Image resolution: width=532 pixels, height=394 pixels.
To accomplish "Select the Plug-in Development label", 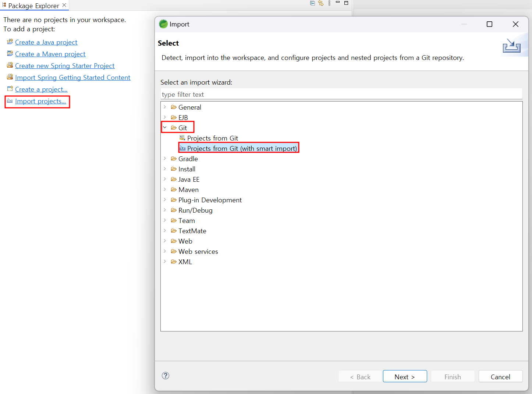I will coord(210,200).
